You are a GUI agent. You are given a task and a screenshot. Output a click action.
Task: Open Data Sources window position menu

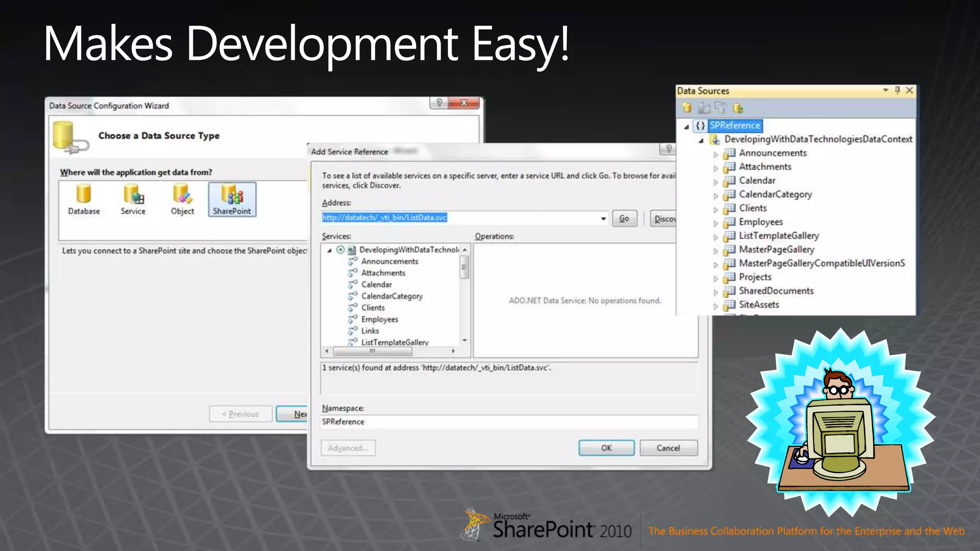click(x=885, y=90)
